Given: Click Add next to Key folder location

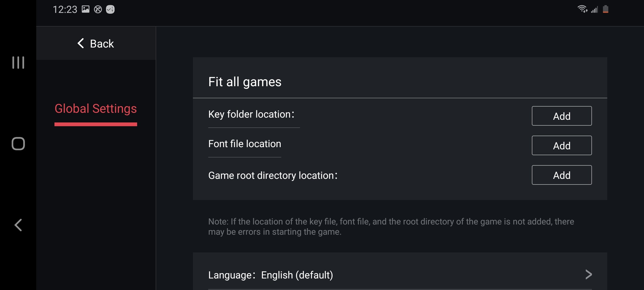Looking at the screenshot, I should point(562,116).
